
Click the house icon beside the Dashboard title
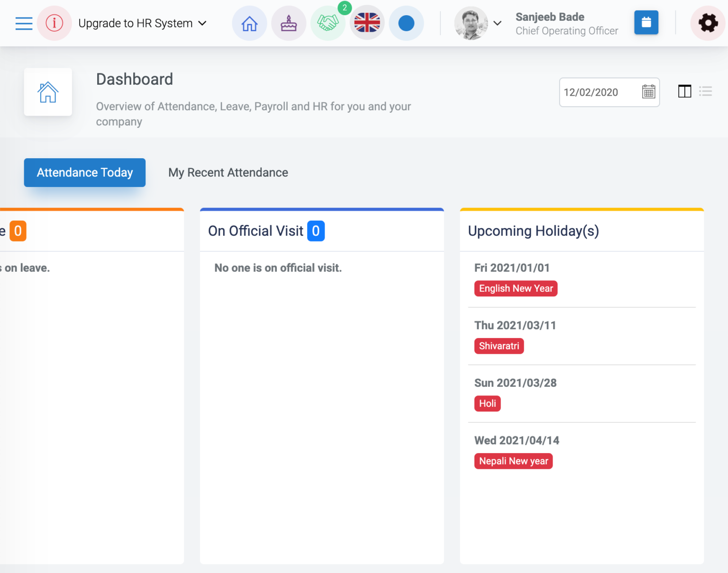tap(47, 92)
